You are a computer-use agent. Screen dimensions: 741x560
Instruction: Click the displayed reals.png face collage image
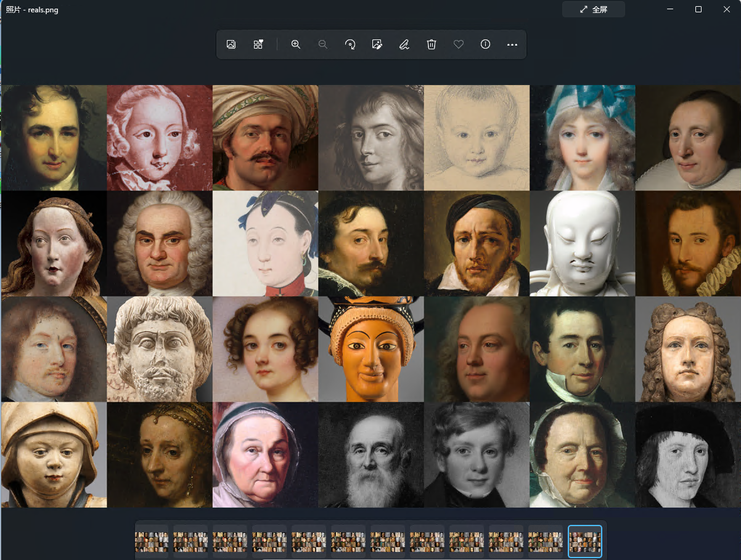[x=371, y=296]
